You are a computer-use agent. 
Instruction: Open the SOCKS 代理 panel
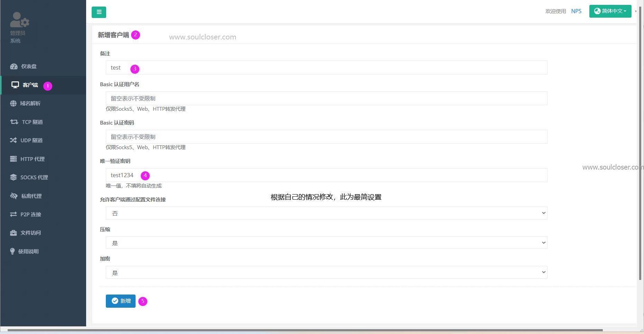tap(34, 177)
